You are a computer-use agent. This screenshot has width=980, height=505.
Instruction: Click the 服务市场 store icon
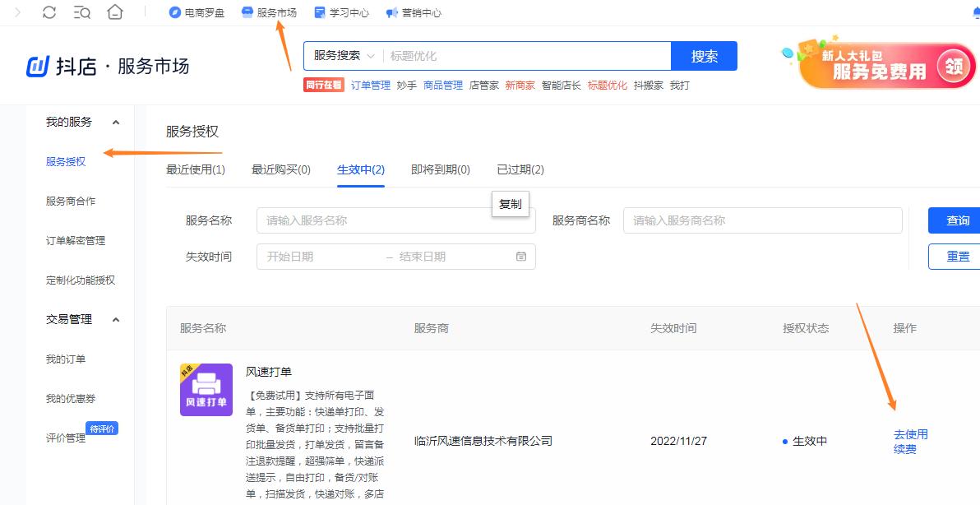(x=247, y=12)
